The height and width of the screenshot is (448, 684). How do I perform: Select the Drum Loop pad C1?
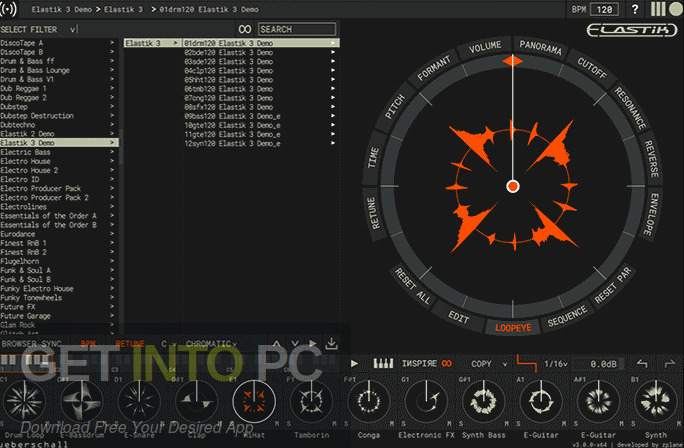pyautogui.click(x=24, y=401)
